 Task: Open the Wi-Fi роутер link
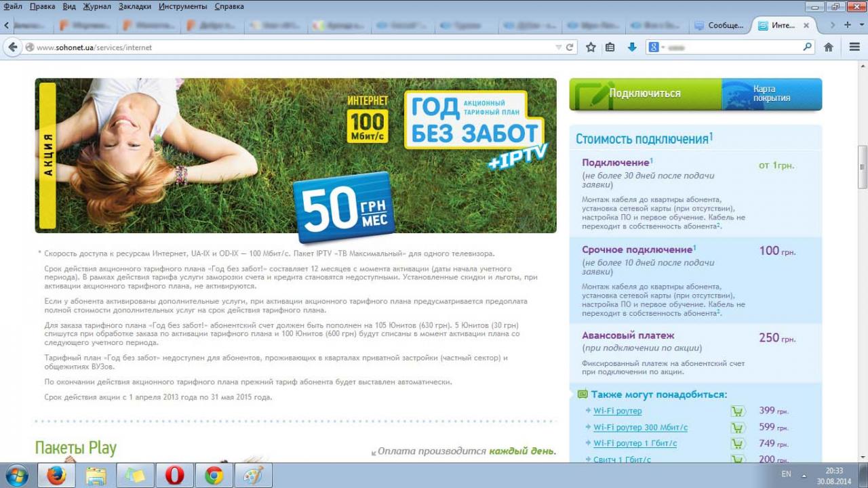click(x=617, y=411)
